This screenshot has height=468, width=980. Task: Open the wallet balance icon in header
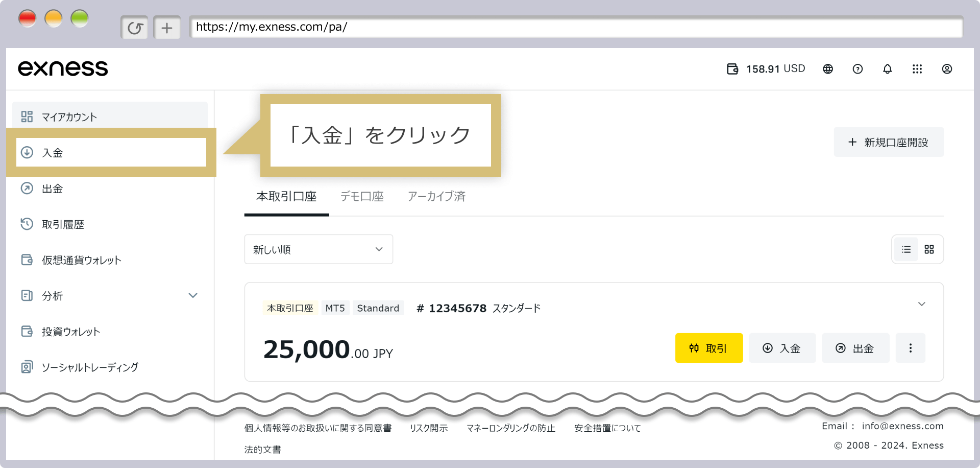tap(732, 69)
